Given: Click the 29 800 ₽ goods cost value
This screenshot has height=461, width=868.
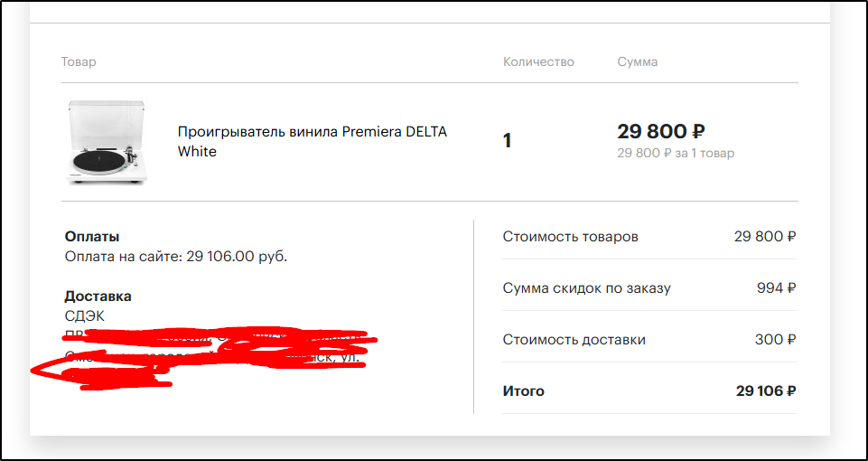Looking at the screenshot, I should (764, 237).
